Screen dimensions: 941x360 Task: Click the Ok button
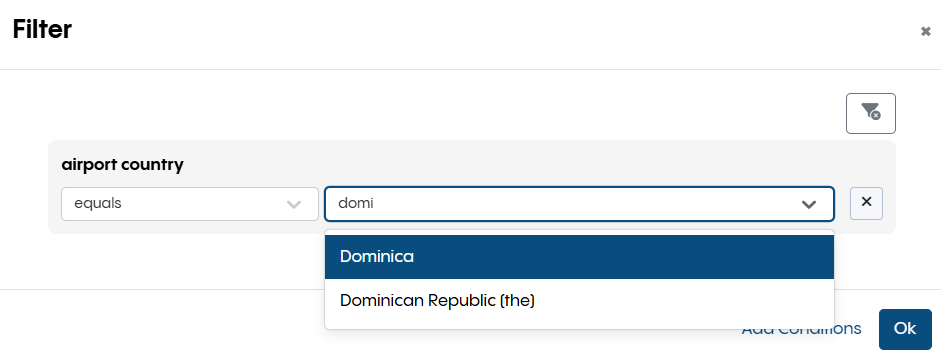[x=905, y=329]
